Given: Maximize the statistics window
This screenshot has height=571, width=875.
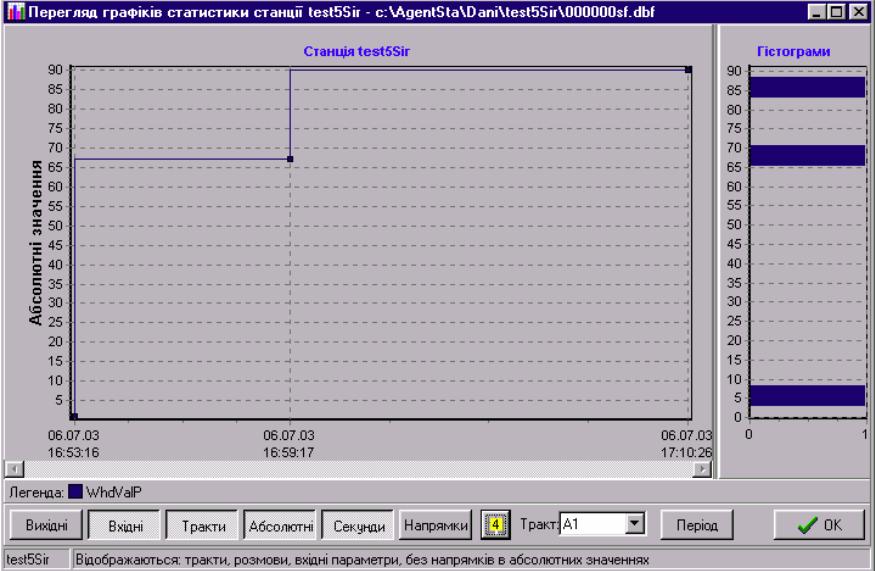Looking at the screenshot, I should pyautogui.click(x=836, y=12).
